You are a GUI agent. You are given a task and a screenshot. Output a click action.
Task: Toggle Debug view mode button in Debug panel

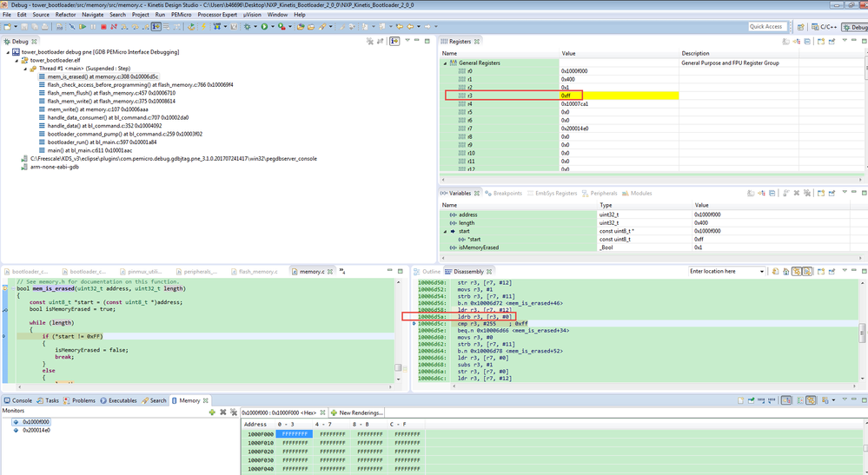pyautogui.click(x=394, y=42)
